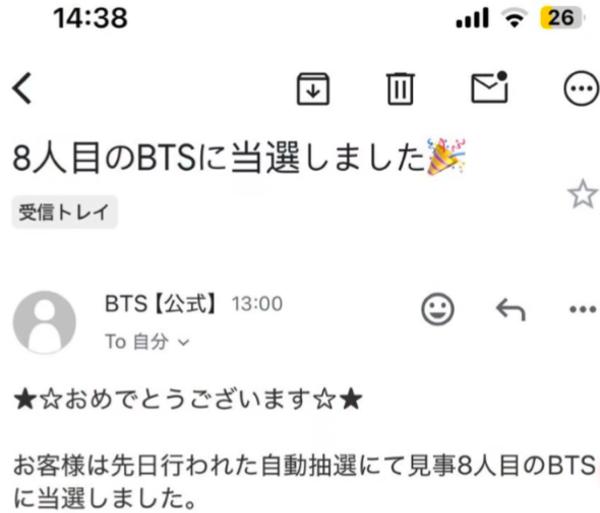Viewport: 600px width, 513px height.
Task: Tap the Wi-Fi status icon
Action: click(x=515, y=18)
